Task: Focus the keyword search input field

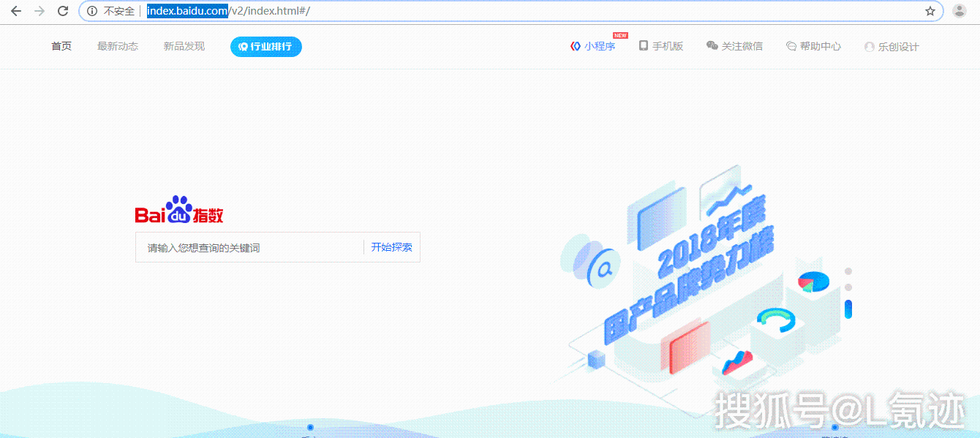Action: coord(249,248)
